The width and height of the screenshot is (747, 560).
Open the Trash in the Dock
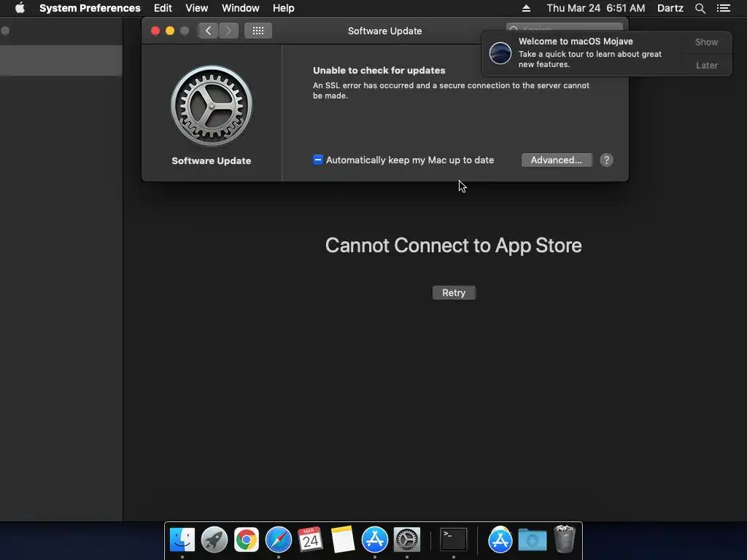[565, 539]
